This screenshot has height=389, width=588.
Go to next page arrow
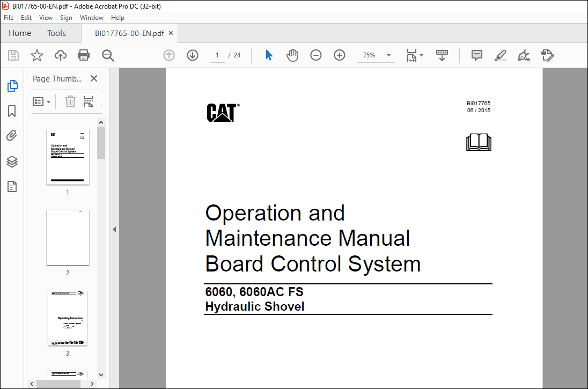(193, 55)
